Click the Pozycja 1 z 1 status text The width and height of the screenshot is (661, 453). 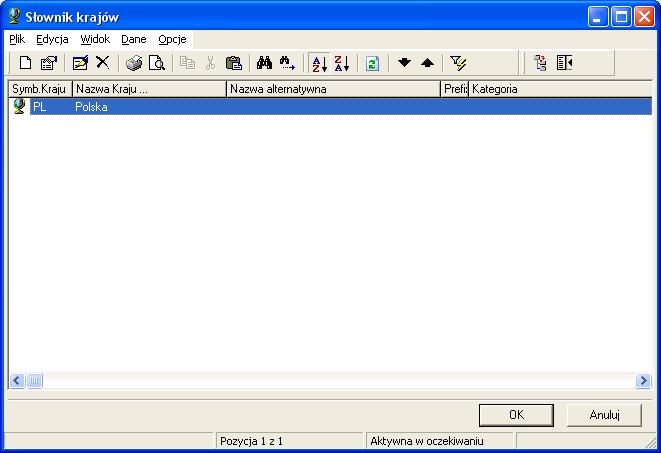251,441
